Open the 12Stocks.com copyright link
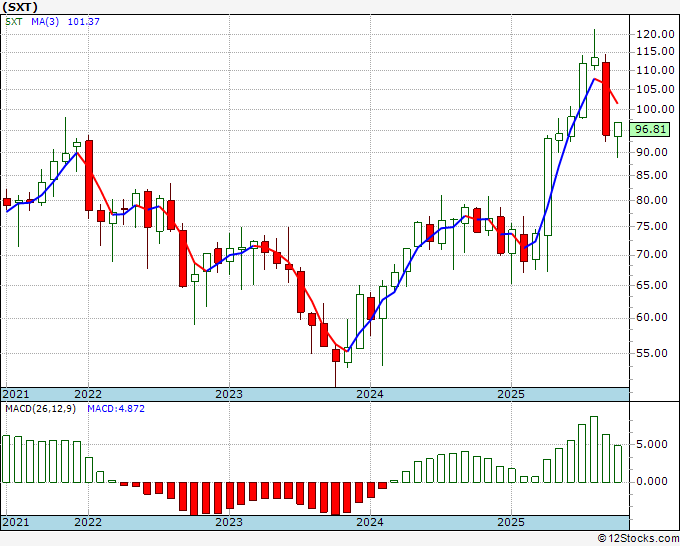This screenshot has height=546, width=680. point(638,539)
